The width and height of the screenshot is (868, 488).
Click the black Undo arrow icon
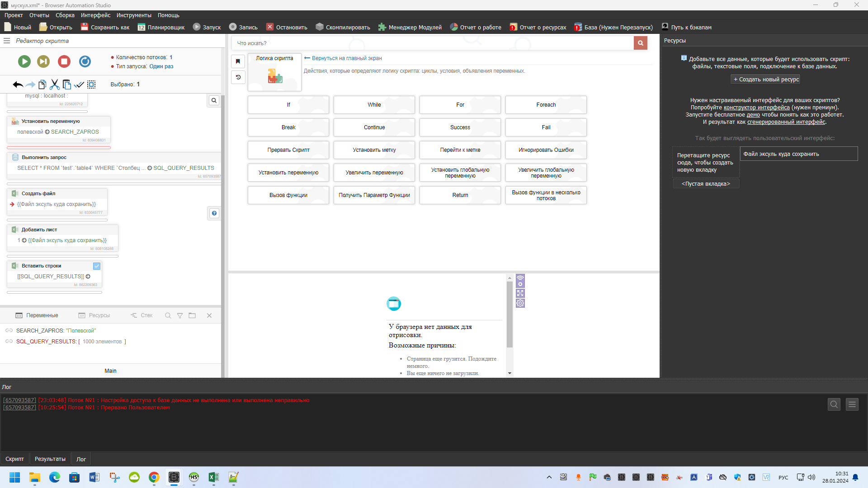pyautogui.click(x=18, y=84)
